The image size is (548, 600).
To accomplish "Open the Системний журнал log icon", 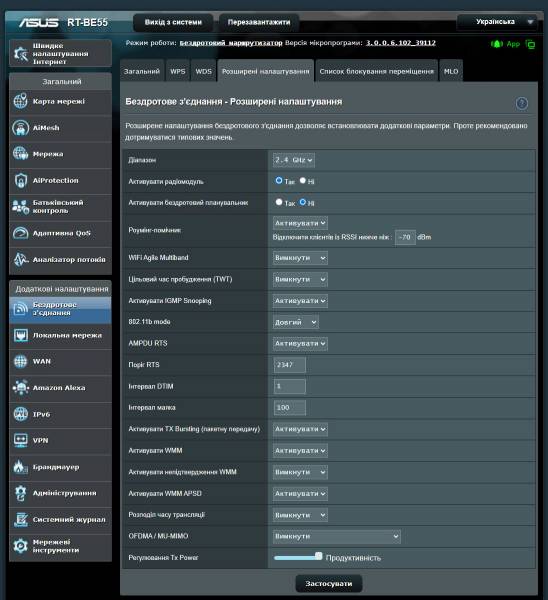I will (21, 519).
